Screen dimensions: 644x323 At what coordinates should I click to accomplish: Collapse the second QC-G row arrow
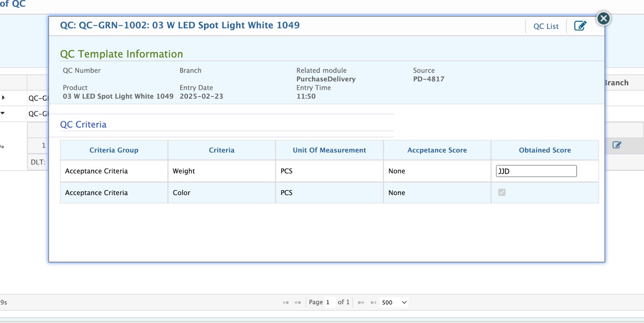click(x=3, y=113)
